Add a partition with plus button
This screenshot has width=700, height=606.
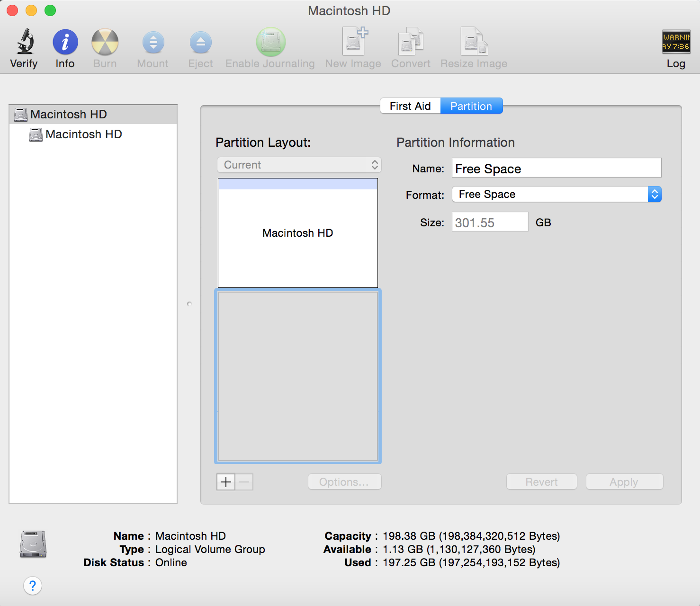tap(226, 482)
